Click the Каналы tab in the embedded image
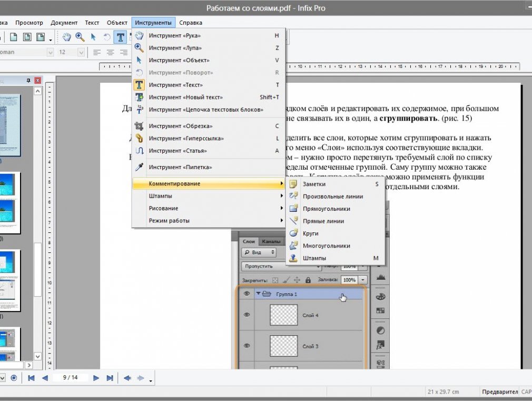The image size is (532, 401). tap(271, 241)
